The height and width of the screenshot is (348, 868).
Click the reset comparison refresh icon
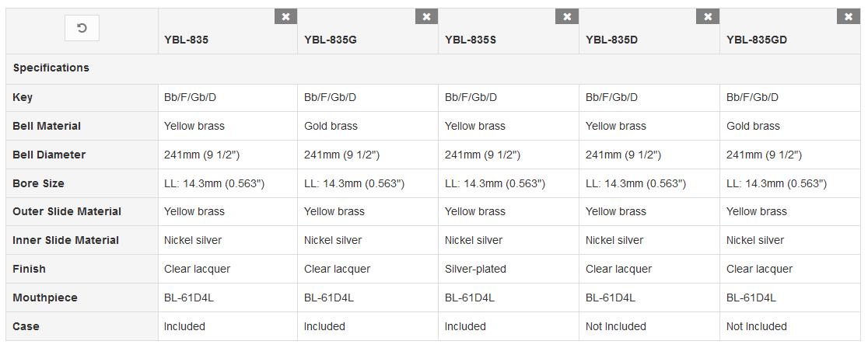point(82,28)
